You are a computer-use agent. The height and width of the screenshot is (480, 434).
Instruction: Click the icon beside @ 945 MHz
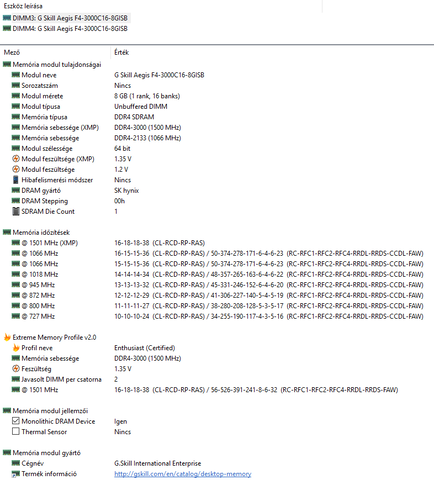pos(16,285)
